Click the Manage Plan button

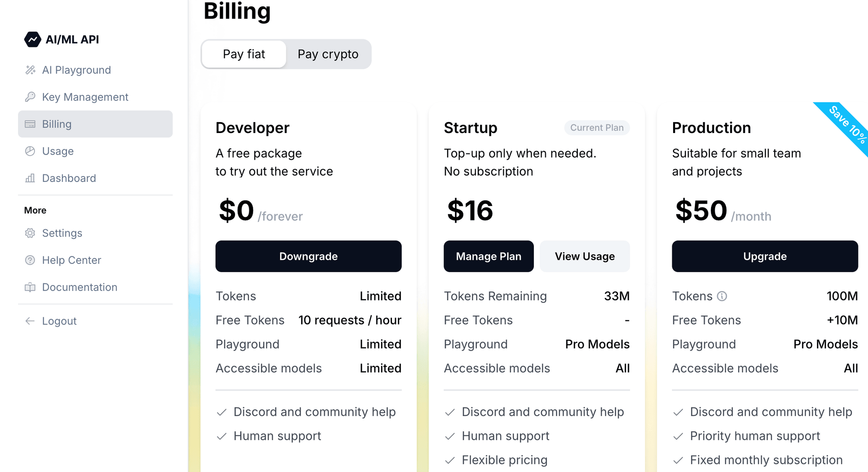[x=488, y=256]
